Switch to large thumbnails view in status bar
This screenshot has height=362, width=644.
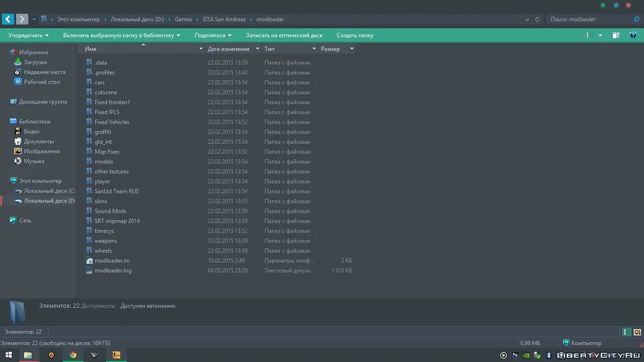click(x=637, y=333)
